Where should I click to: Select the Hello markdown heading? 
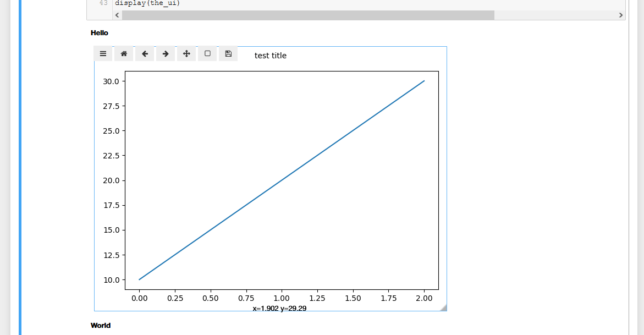(x=100, y=33)
